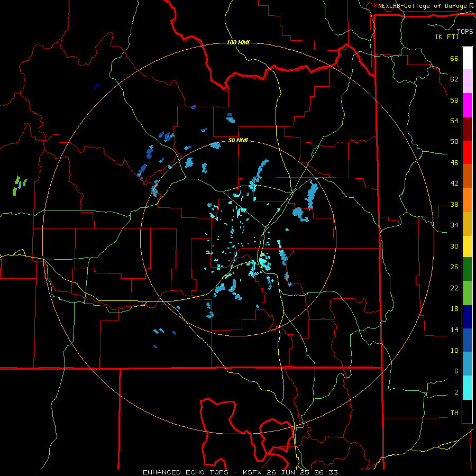
Task: Click the legend value "58"
Action: [454, 100]
